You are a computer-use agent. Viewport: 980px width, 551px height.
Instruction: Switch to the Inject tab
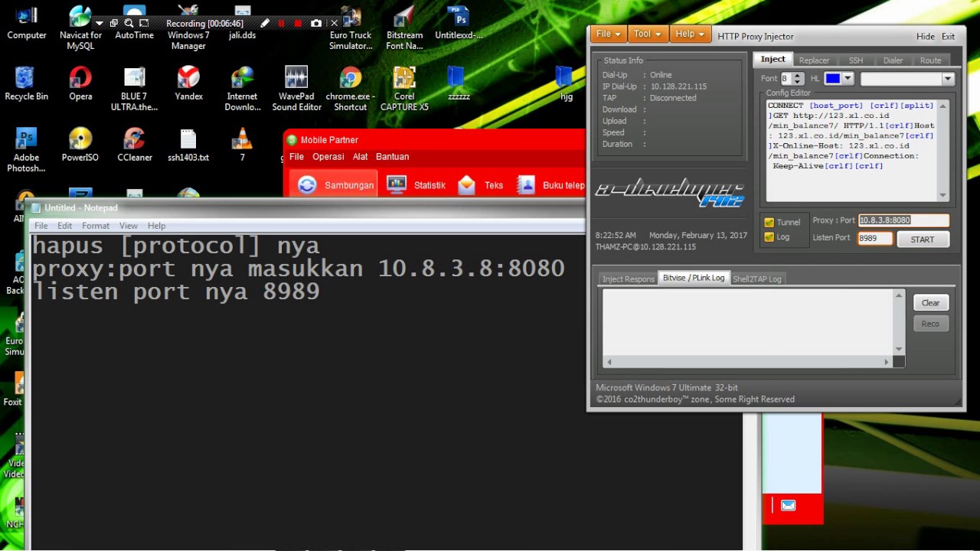click(x=773, y=59)
